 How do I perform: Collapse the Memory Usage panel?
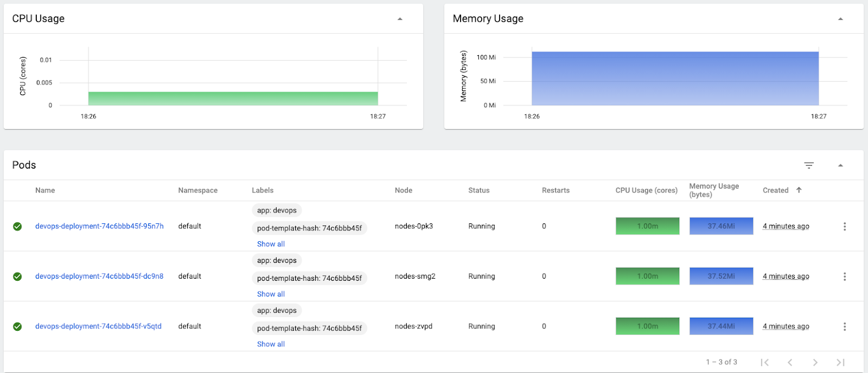click(840, 19)
